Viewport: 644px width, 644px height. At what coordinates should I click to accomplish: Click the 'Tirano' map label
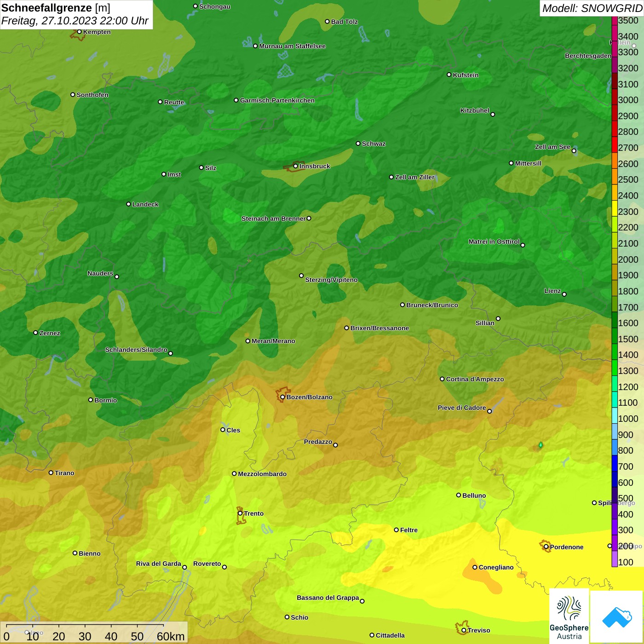tap(64, 473)
